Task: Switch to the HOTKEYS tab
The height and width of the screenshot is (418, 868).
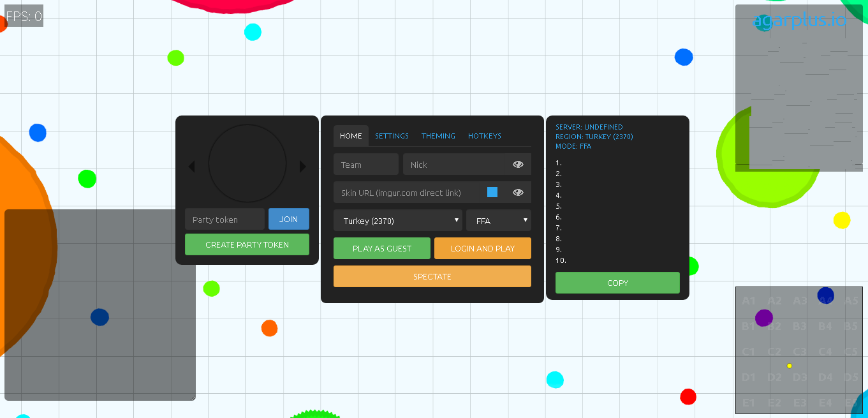Action: coord(485,136)
